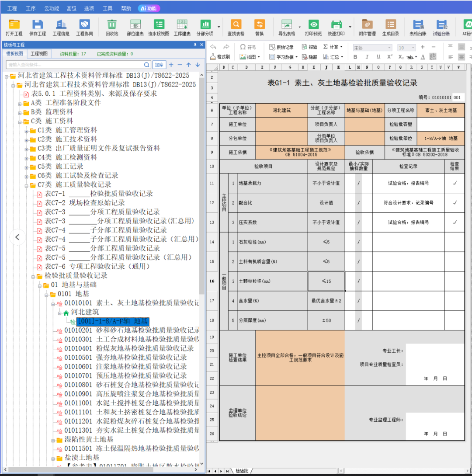Click the tree panel vertical scrollbar
The image size is (472, 476).
201,185
